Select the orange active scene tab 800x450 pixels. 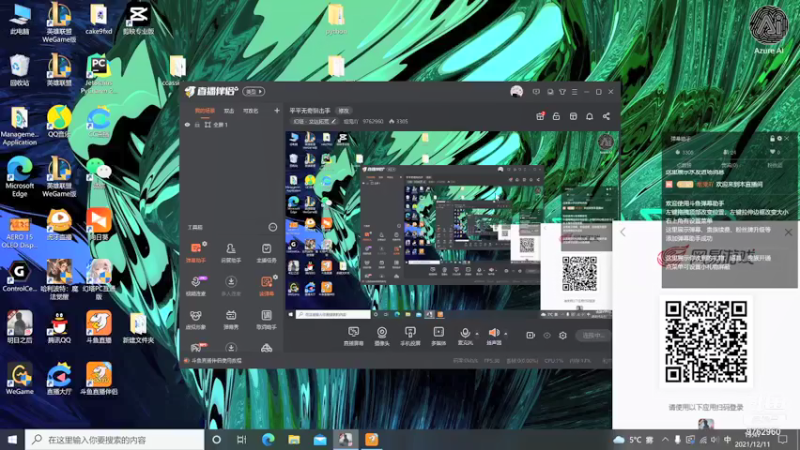[x=205, y=111]
